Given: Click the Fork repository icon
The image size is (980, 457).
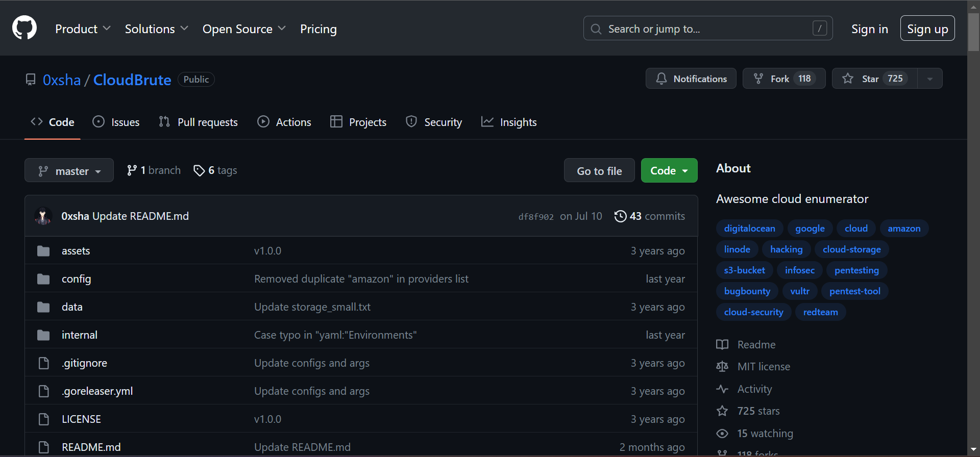Looking at the screenshot, I should [758, 79].
